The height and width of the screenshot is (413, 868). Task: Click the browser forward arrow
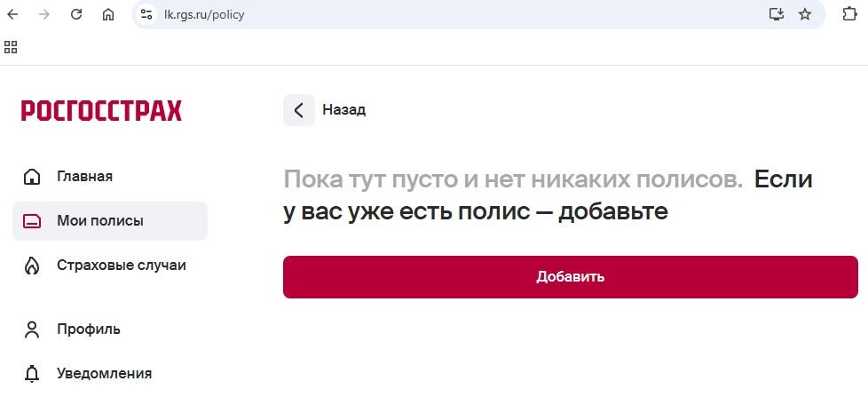coord(44,14)
